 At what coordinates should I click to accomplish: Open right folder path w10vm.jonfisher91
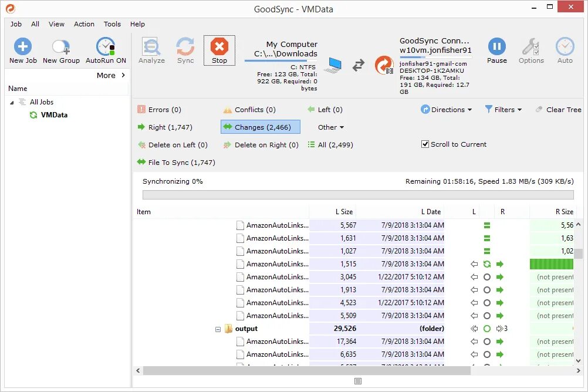[435, 50]
